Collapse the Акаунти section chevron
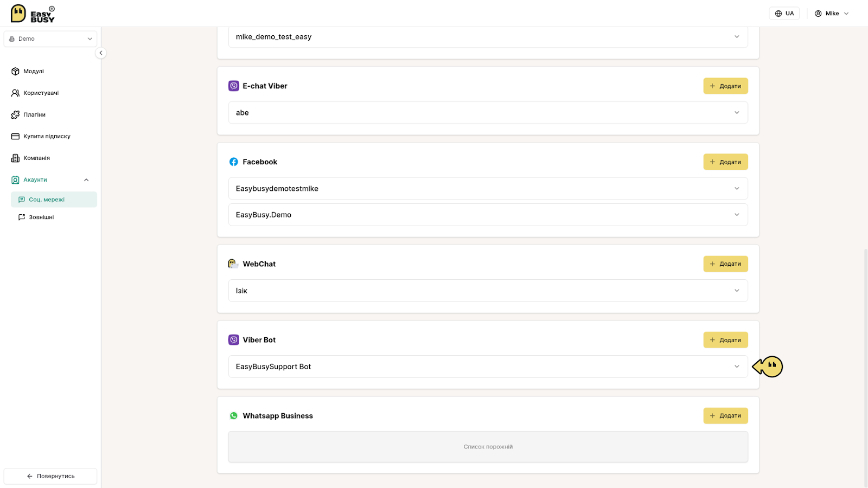The width and height of the screenshot is (868, 488). pos(86,180)
